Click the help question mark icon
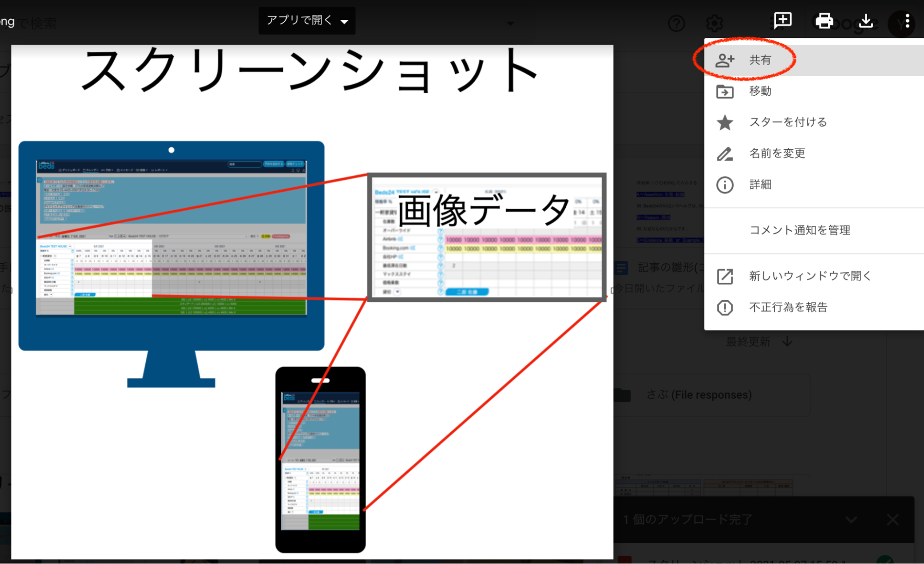The image size is (924, 564). [x=676, y=23]
